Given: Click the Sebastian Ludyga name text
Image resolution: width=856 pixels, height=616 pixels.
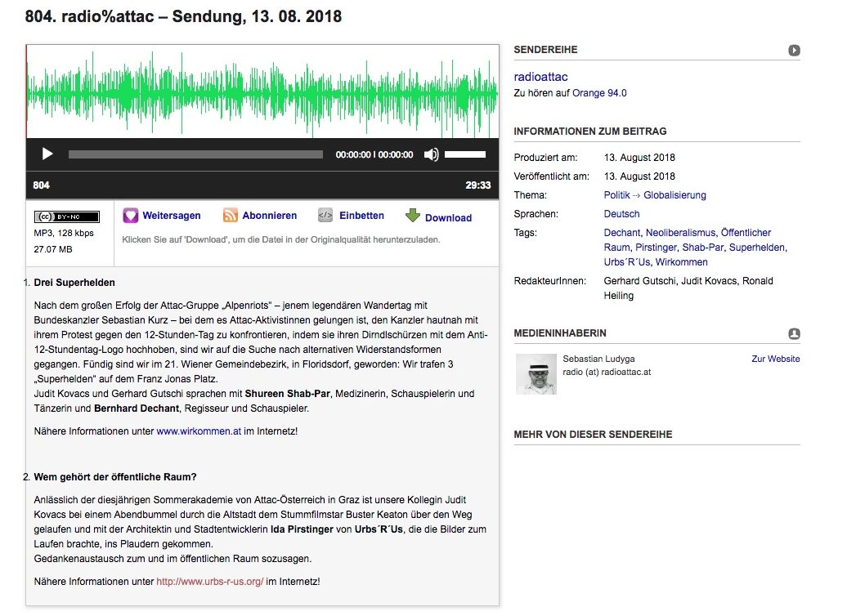Looking at the screenshot, I should [x=598, y=359].
